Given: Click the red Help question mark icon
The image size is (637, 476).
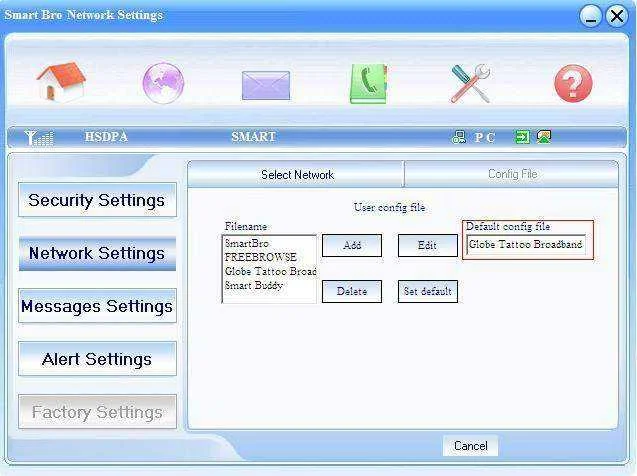Looking at the screenshot, I should click(x=573, y=83).
